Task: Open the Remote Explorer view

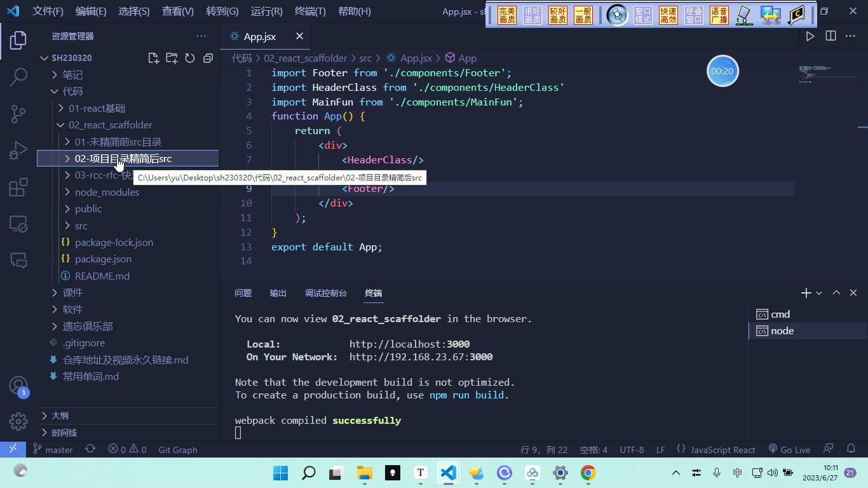Action: point(18,224)
